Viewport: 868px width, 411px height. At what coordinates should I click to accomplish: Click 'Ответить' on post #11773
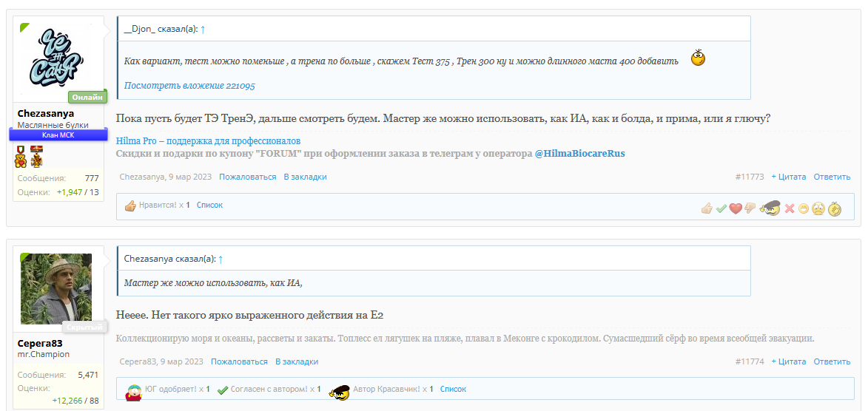pos(832,177)
